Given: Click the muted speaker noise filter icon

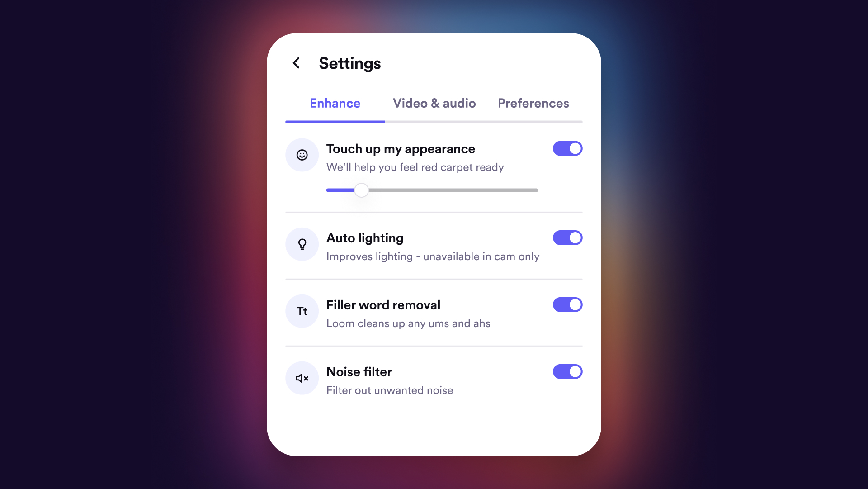Looking at the screenshot, I should click(302, 378).
